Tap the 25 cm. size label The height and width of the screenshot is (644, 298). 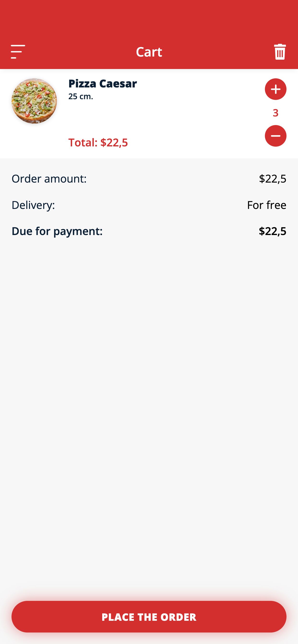pos(81,97)
